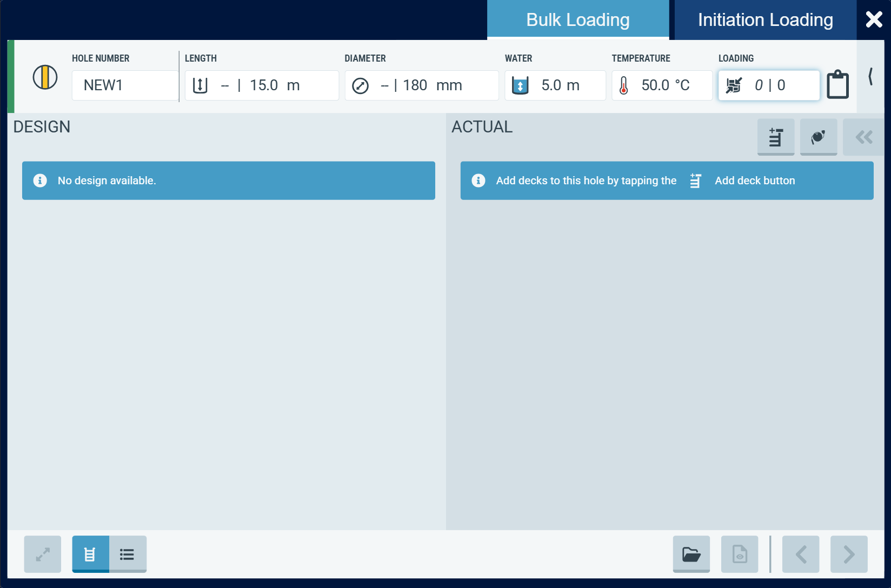Collapse the header side panel chevron

(870, 77)
